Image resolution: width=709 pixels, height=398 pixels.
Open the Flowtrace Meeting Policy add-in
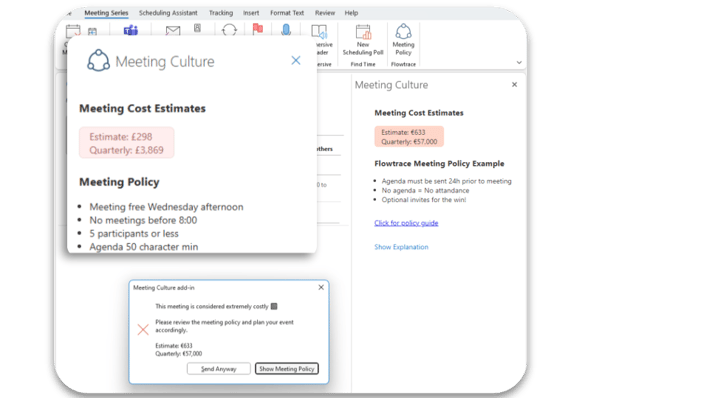pyautogui.click(x=403, y=40)
